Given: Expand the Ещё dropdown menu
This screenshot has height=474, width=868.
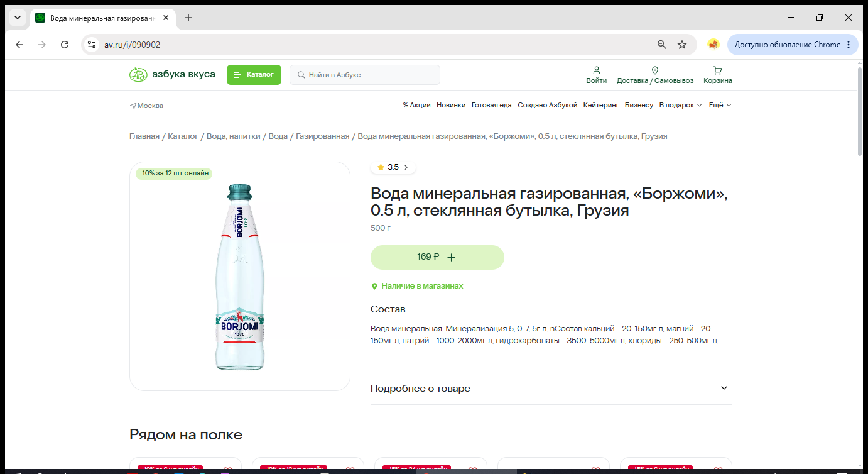Looking at the screenshot, I should (720, 106).
